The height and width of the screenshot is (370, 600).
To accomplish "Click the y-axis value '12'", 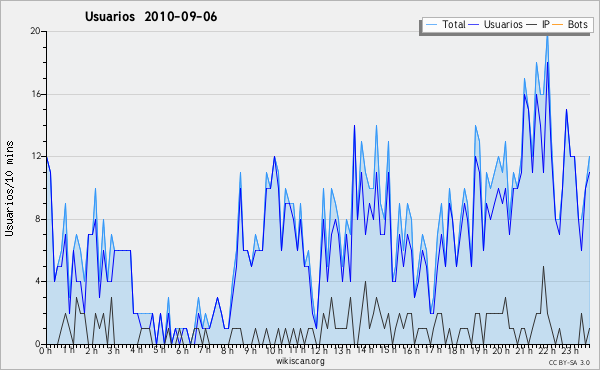I will pyautogui.click(x=35, y=156).
